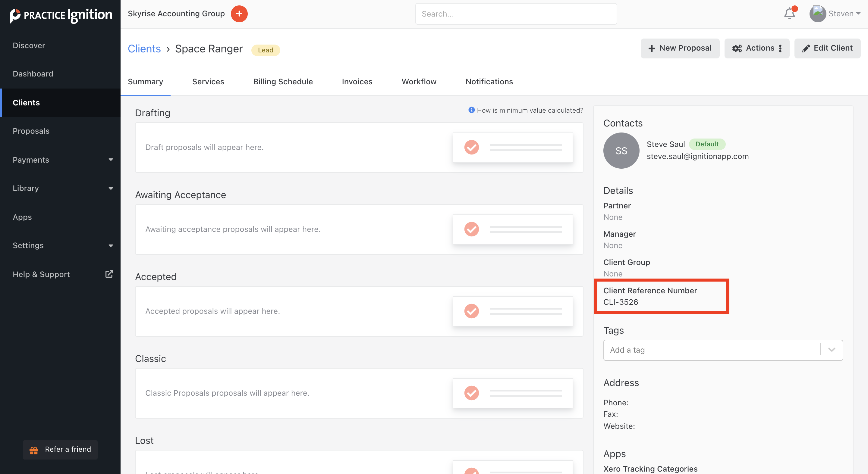Expand the Library sidebar menu
Viewport: 868px width, 474px height.
click(x=111, y=189)
